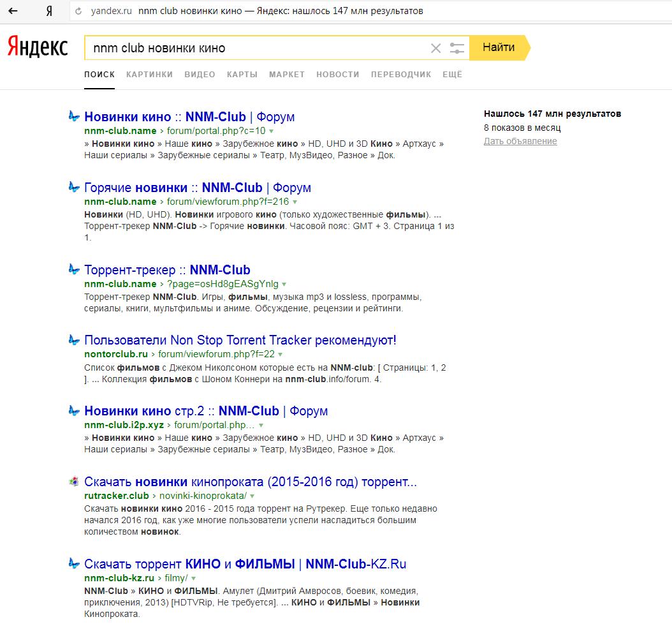Click the rutracker.club domain link
The image size is (672, 638).
coord(117,496)
